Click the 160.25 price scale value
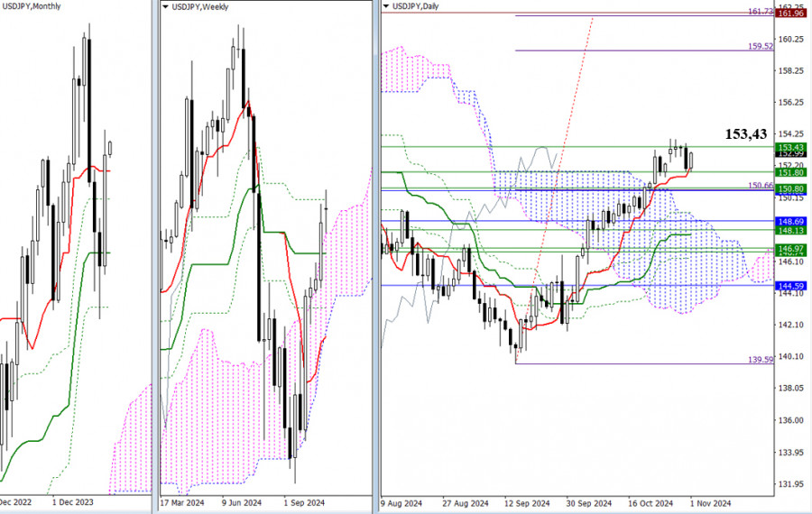The width and height of the screenshot is (812, 514). click(790, 40)
